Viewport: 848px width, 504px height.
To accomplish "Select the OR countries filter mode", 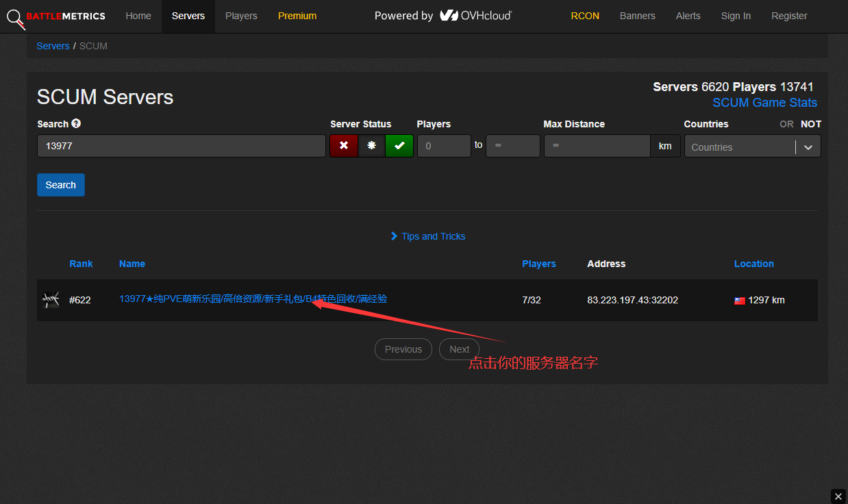I will pos(786,124).
